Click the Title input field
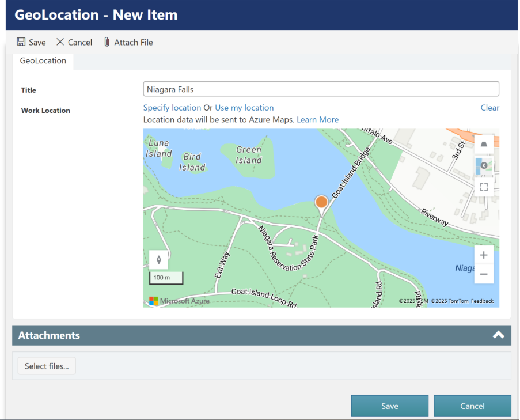 pos(321,89)
